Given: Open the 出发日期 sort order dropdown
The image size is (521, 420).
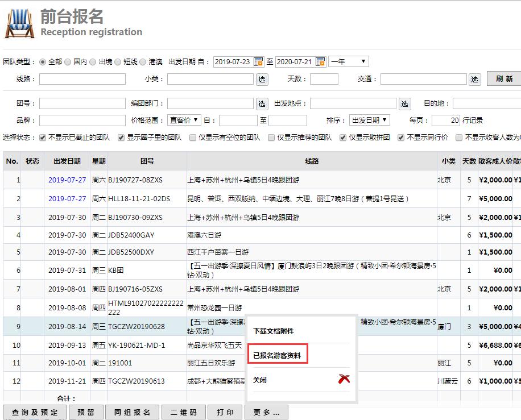Looking at the screenshot, I should click(x=369, y=120).
